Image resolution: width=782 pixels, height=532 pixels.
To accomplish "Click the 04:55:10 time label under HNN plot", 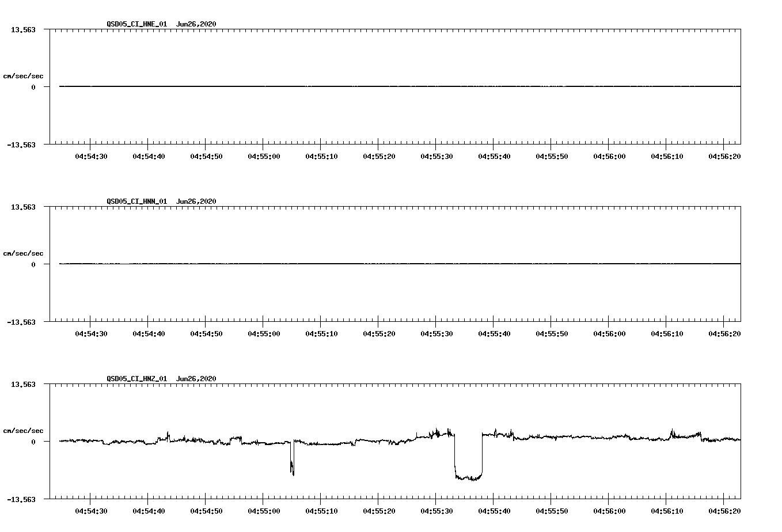I will pyautogui.click(x=321, y=334).
